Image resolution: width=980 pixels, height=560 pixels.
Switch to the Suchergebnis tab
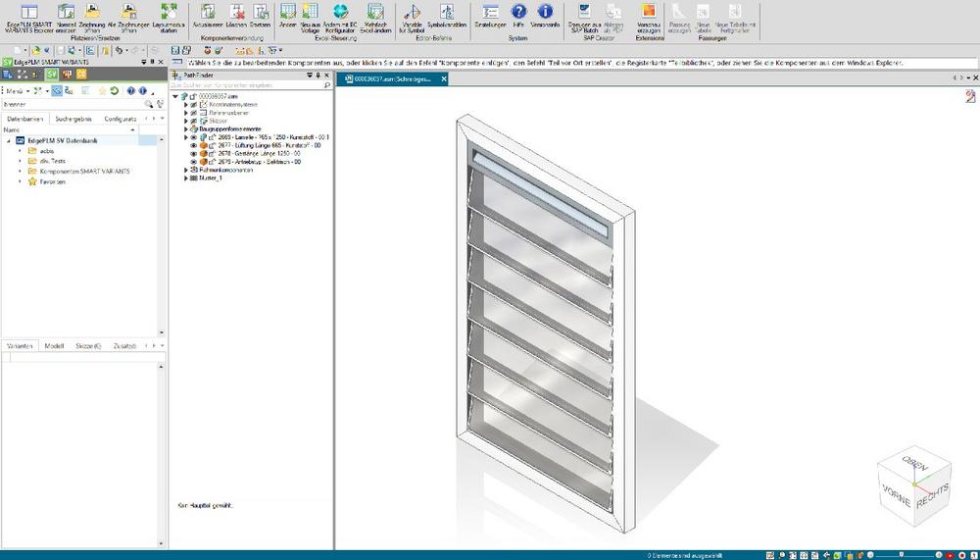(x=73, y=118)
